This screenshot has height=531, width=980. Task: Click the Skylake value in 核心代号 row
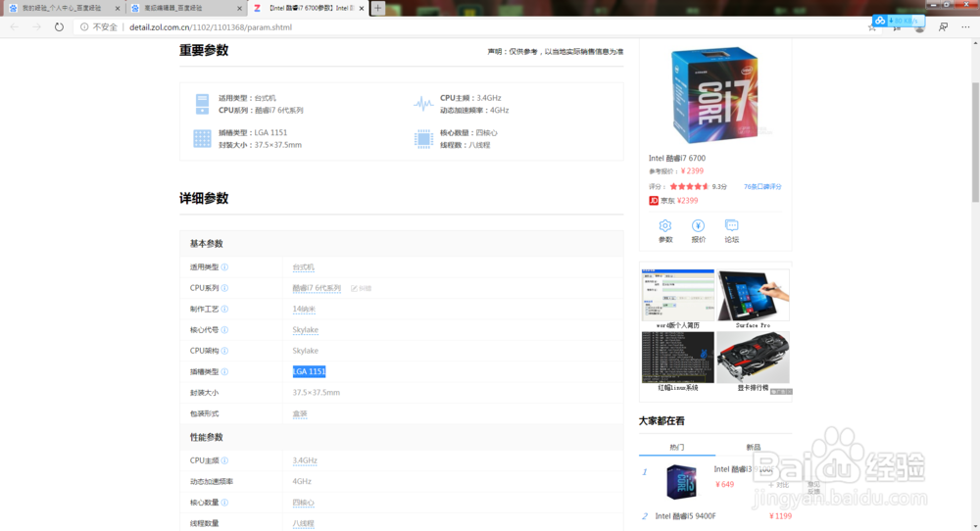[305, 330]
